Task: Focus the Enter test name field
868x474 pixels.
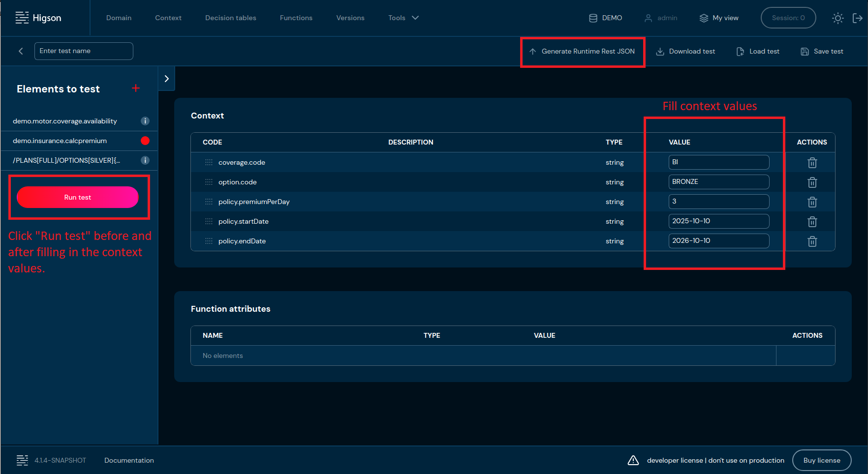Action: pyautogui.click(x=84, y=51)
